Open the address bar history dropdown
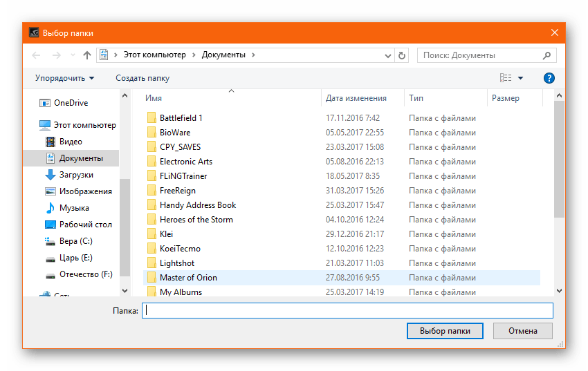 tap(388, 55)
